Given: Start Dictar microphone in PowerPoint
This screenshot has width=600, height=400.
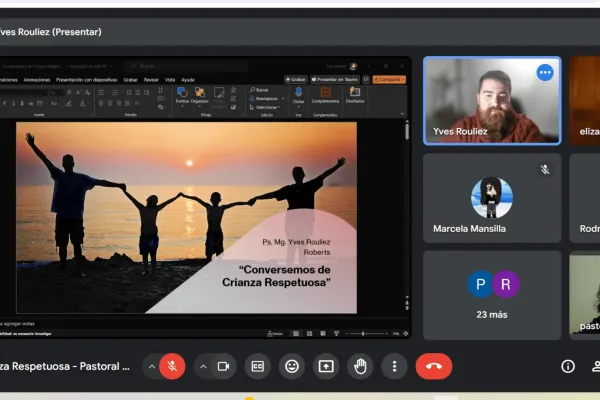Looking at the screenshot, I should [x=298, y=96].
